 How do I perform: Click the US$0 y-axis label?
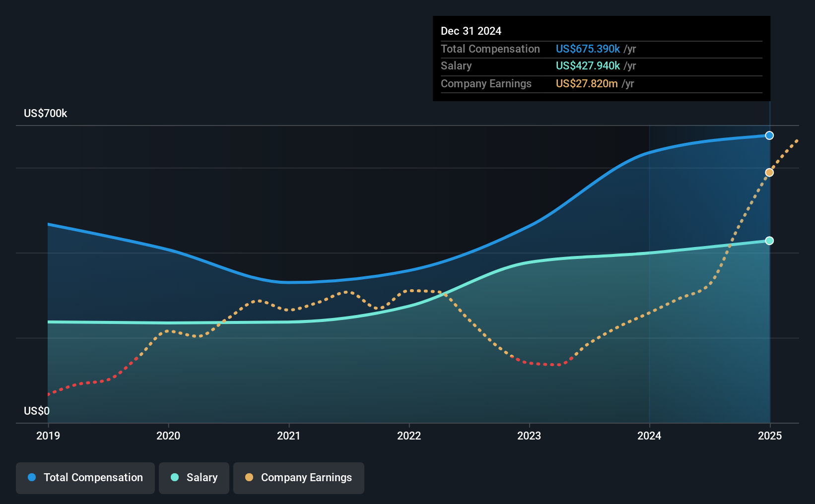pyautogui.click(x=37, y=411)
